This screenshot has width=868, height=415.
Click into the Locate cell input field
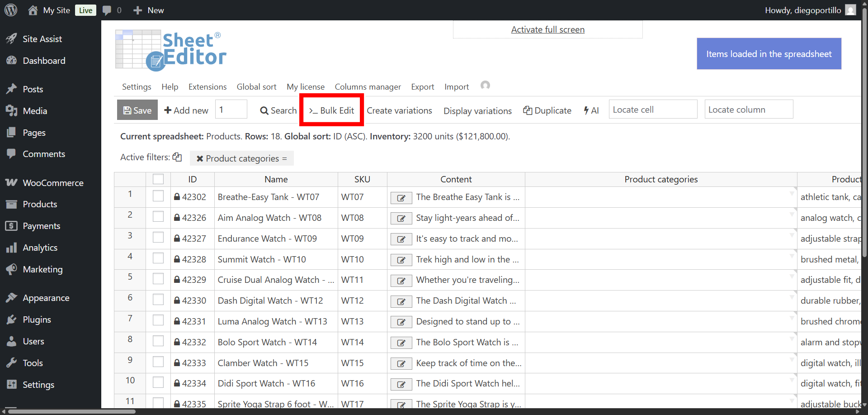(652, 110)
